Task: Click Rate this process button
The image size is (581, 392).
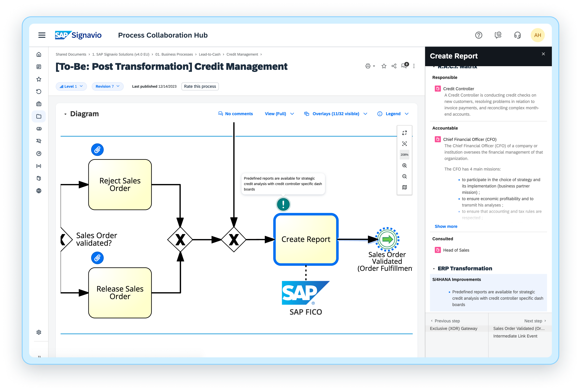Action: click(x=200, y=87)
